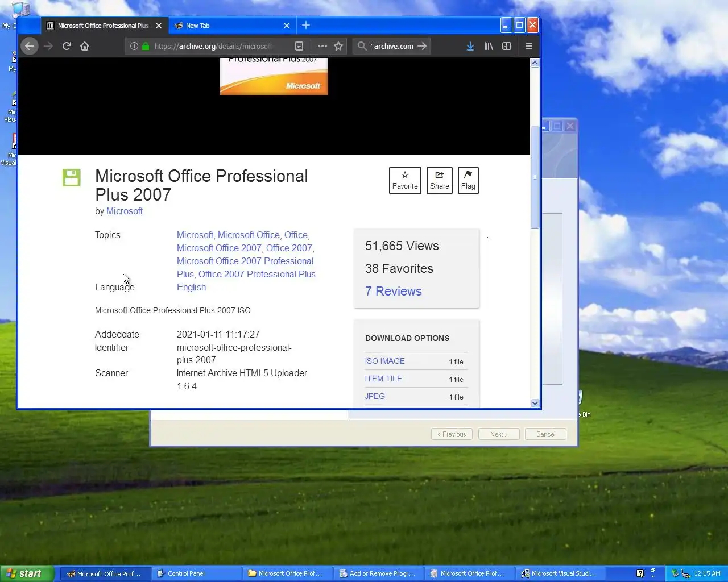
Task: Click Next in the background setup wizard
Action: (499, 434)
